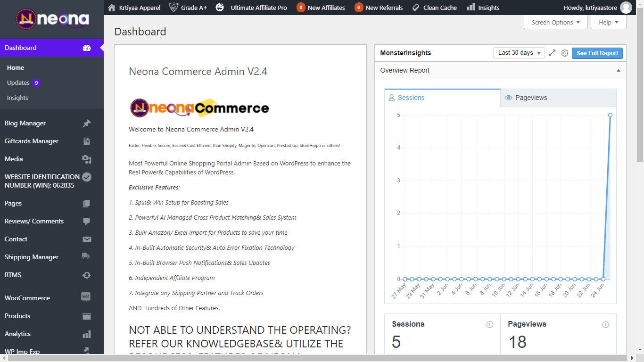
Task: Open New Affiliates in the admin bar
Action: tap(321, 8)
